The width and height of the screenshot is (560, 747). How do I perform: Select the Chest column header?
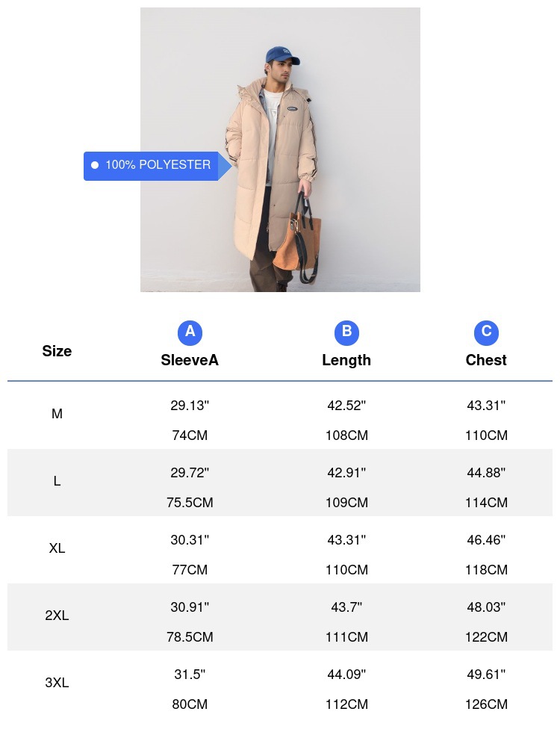click(x=486, y=360)
